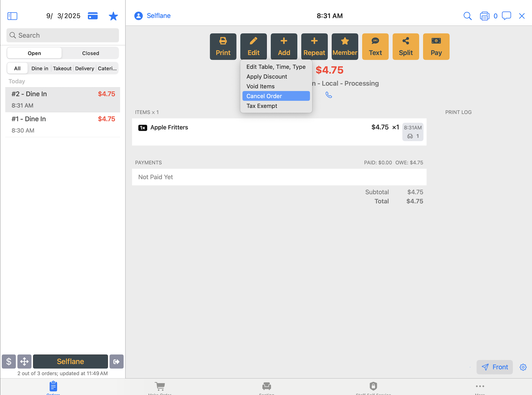Toggle the sidebar panel icon
The image size is (532, 395).
(12, 16)
